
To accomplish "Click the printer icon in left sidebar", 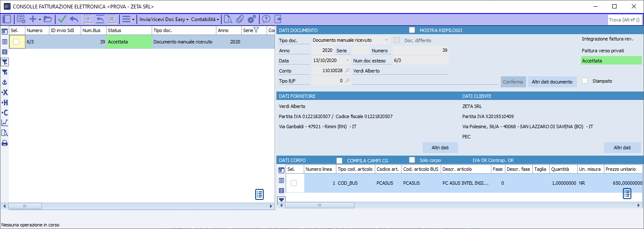I will click(5, 143).
